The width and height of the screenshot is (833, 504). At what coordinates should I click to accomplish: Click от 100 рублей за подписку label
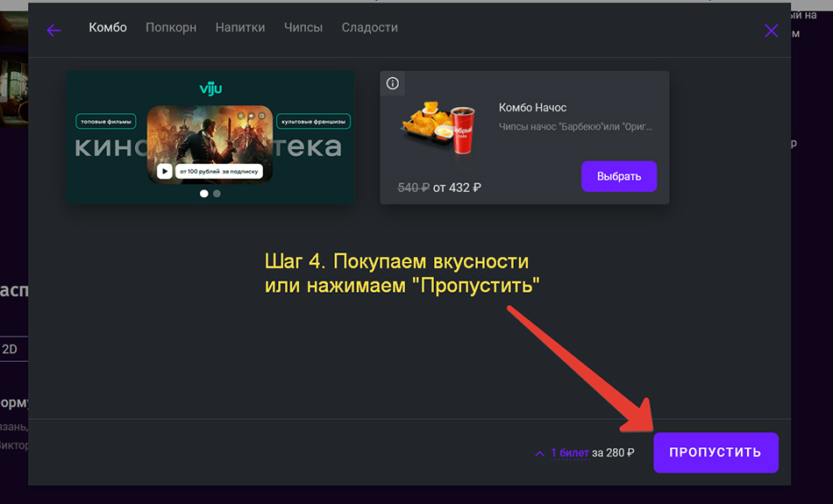click(x=219, y=171)
